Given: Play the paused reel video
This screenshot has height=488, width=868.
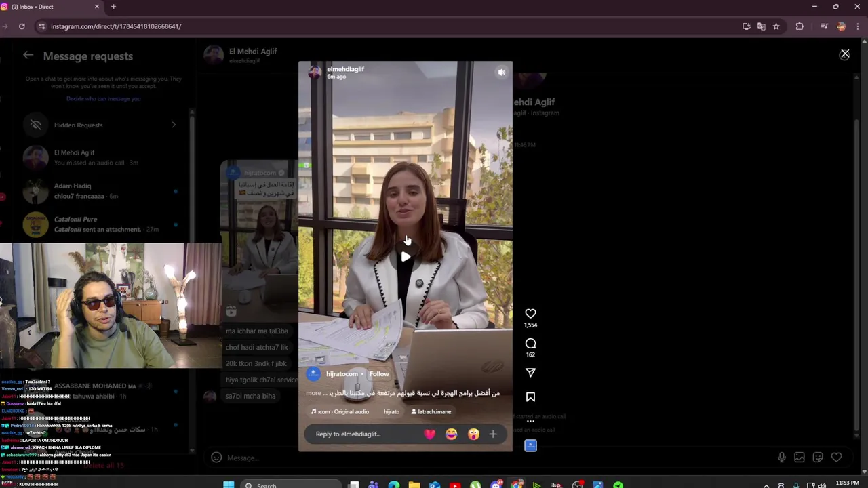Looking at the screenshot, I should click(x=406, y=257).
